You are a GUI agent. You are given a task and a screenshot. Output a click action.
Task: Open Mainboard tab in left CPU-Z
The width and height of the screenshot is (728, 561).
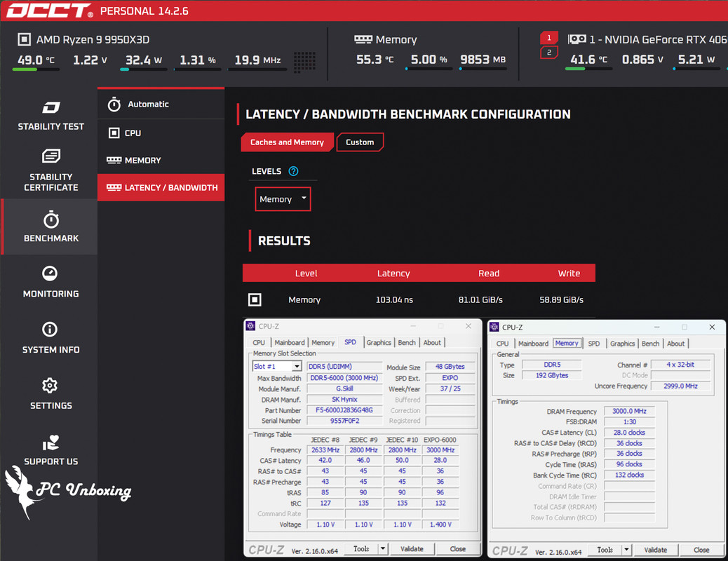289,342
